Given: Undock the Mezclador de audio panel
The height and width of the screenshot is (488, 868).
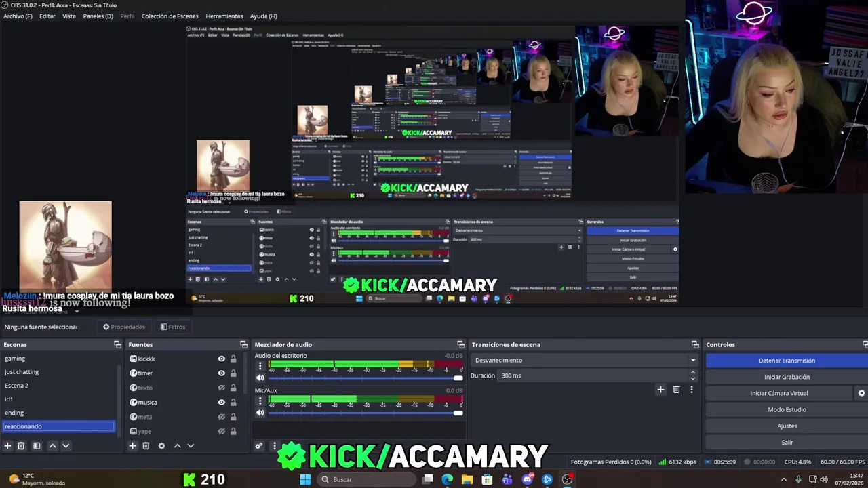Looking at the screenshot, I should point(461,344).
